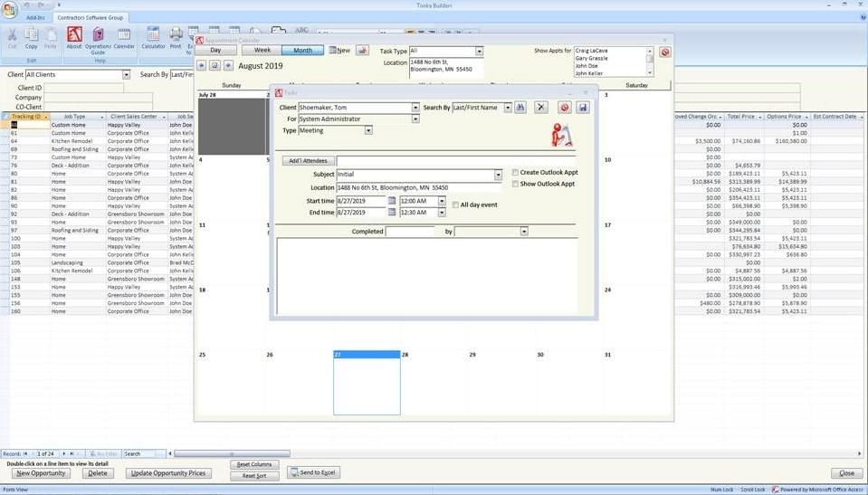The height and width of the screenshot is (495, 868).
Task: Open the Task Type dropdown in calendar
Action: pyautogui.click(x=479, y=52)
